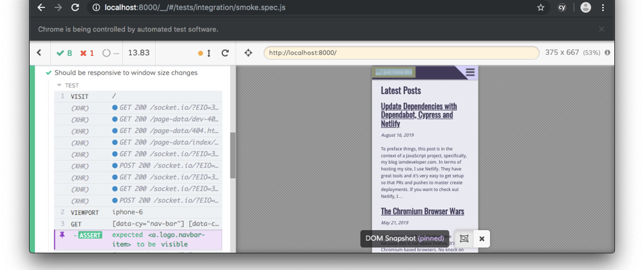
Task: Dismiss the automated test software banner
Action: (x=601, y=29)
